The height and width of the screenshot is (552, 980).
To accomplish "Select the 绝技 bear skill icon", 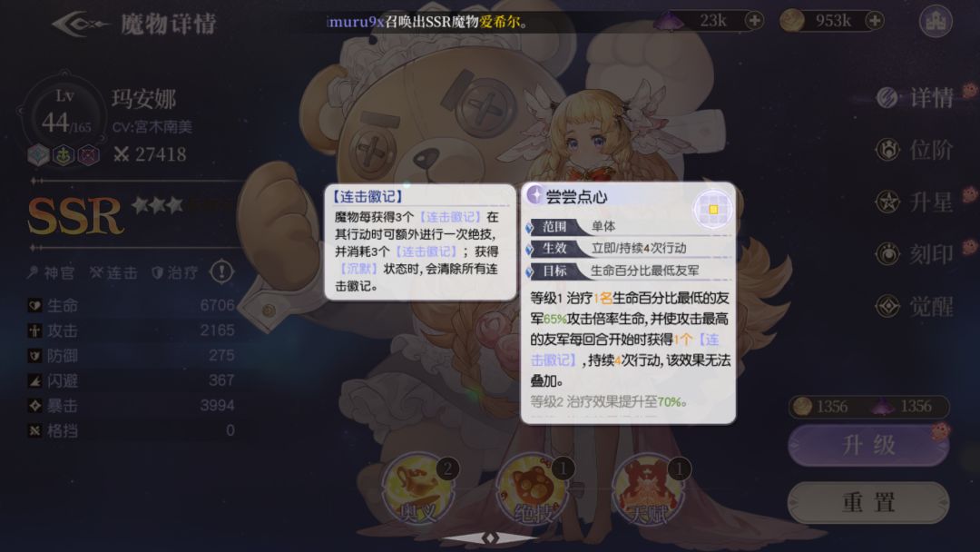I will (534, 491).
